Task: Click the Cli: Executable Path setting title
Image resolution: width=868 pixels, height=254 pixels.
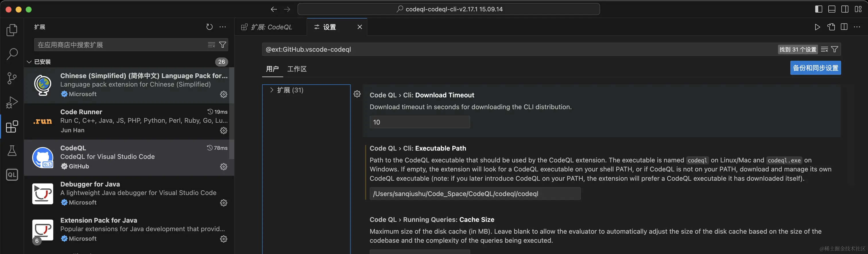Action: (x=418, y=149)
